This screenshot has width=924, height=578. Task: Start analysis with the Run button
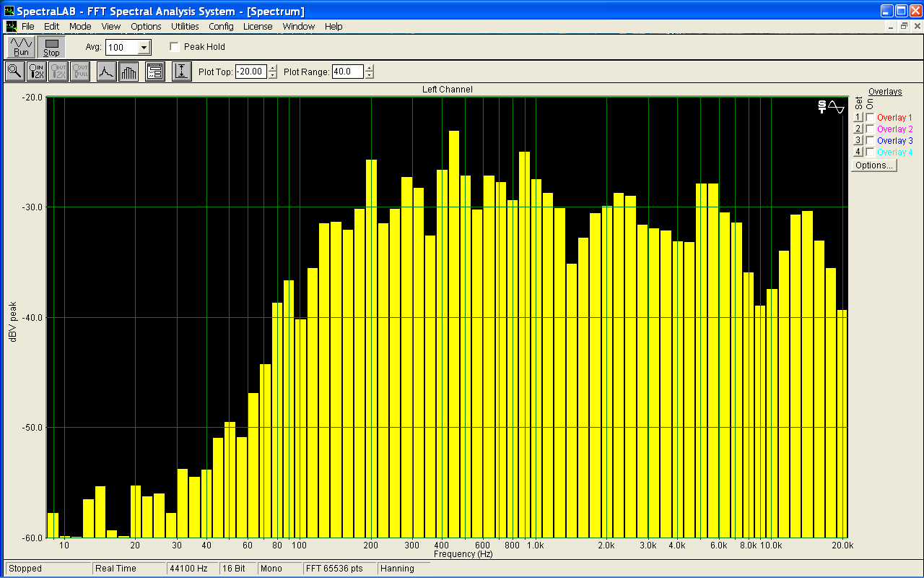[21, 47]
